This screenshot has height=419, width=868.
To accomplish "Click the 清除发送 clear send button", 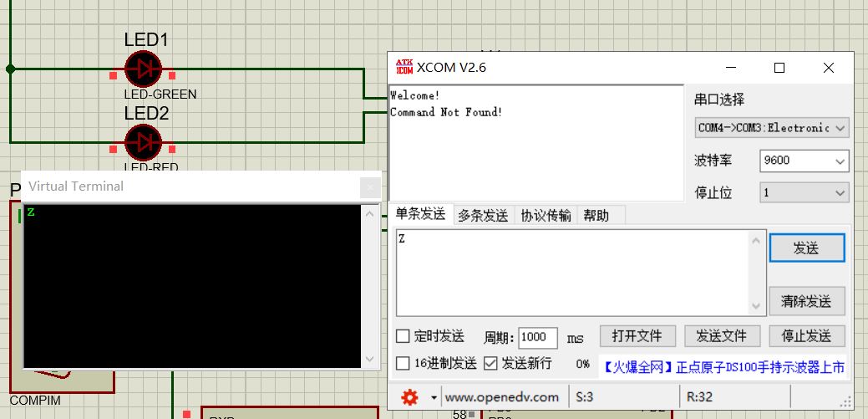I will (806, 301).
